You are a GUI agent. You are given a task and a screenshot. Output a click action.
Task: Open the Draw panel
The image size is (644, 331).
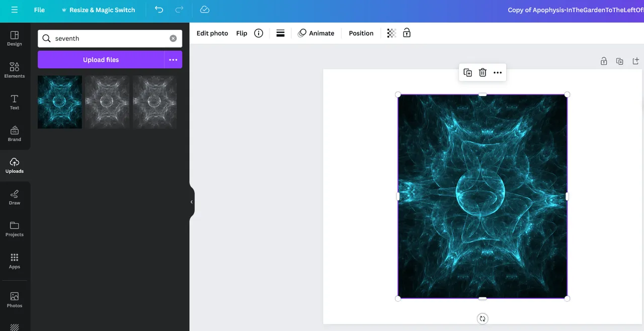point(15,197)
